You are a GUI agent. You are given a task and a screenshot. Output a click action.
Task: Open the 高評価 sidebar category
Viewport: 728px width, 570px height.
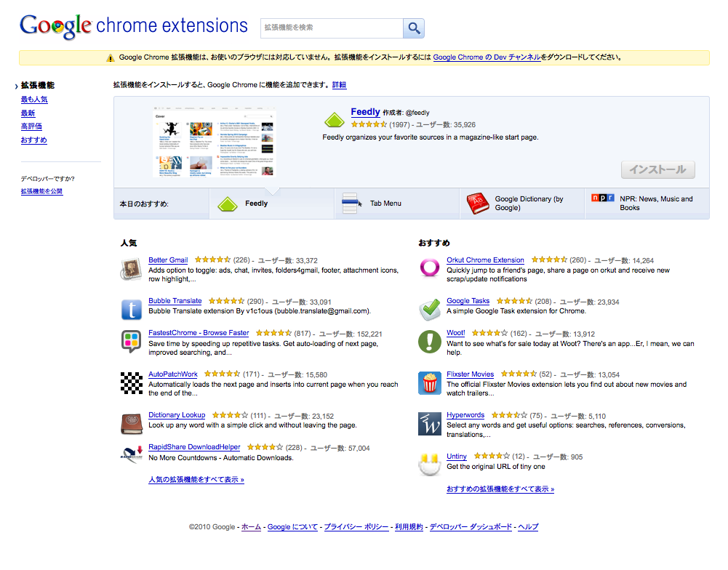(x=31, y=127)
